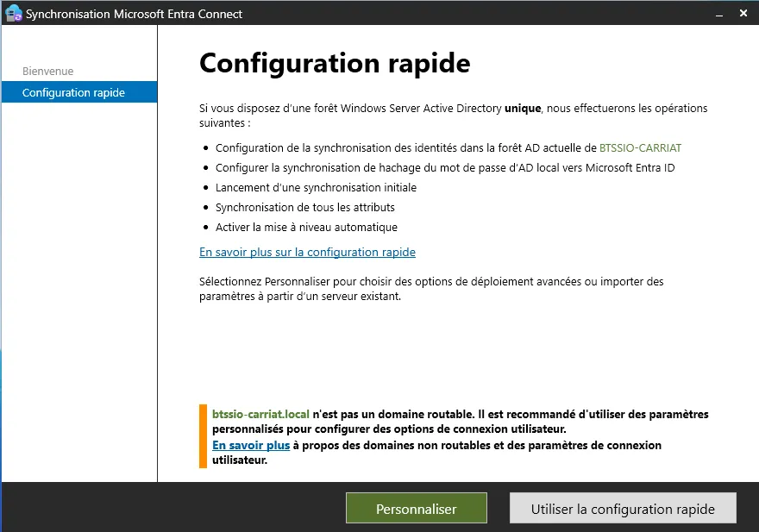
Task: Click the bold word 'unique' in intro
Action: tap(523, 109)
